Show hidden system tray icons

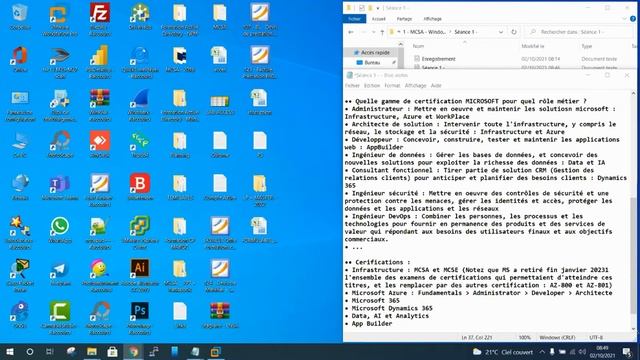tap(542, 351)
